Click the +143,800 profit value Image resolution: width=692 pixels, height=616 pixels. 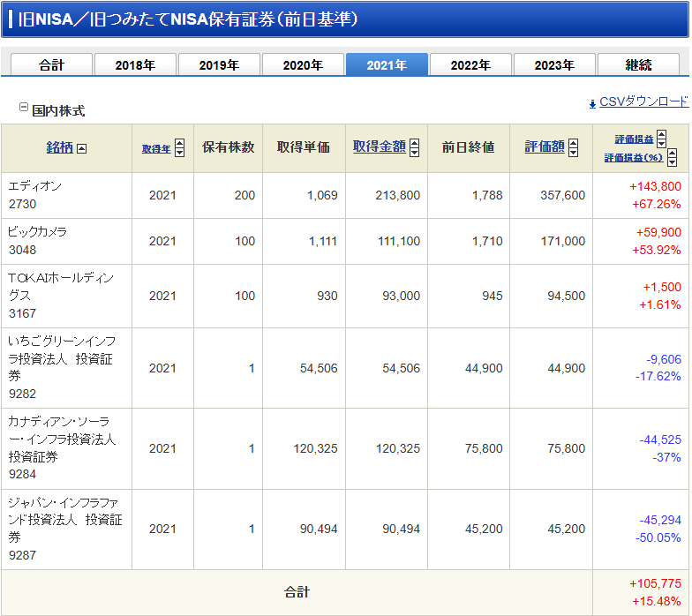[x=655, y=186]
